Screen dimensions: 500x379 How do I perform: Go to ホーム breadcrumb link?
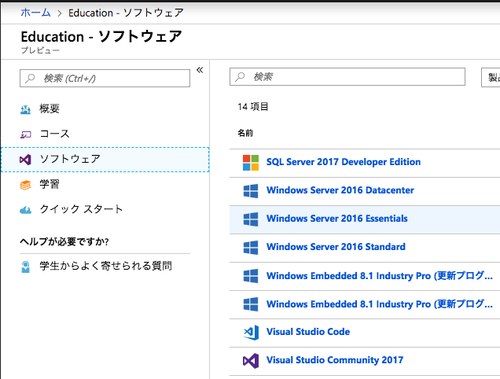(35, 13)
